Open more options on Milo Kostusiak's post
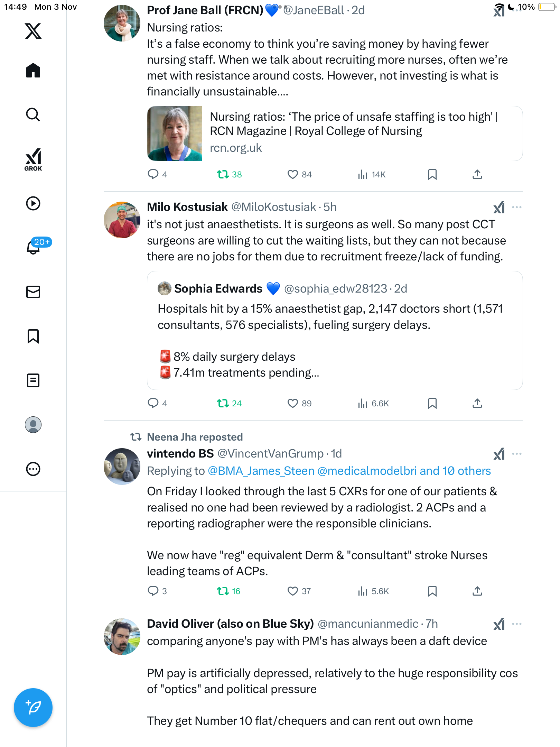Viewport: 560px width, 747px height. click(x=516, y=207)
